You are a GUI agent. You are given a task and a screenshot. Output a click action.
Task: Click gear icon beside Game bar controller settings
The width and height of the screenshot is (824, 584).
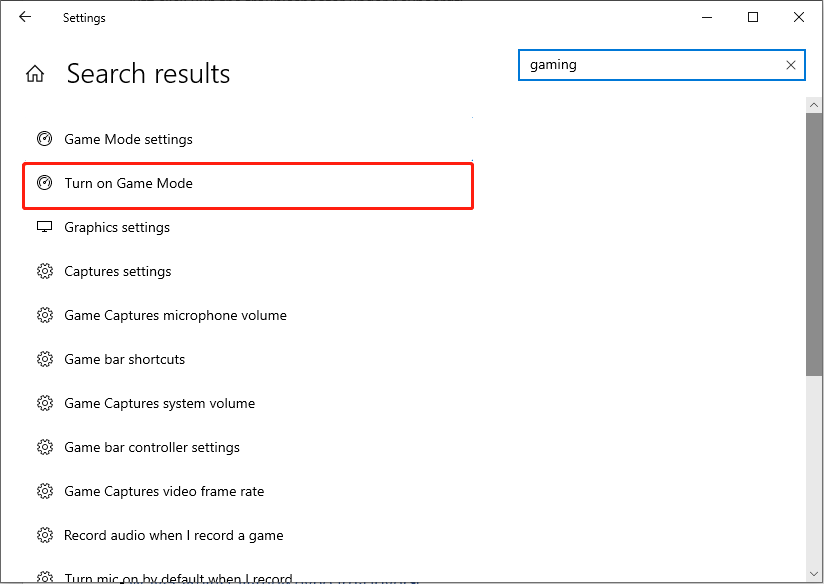(45, 447)
